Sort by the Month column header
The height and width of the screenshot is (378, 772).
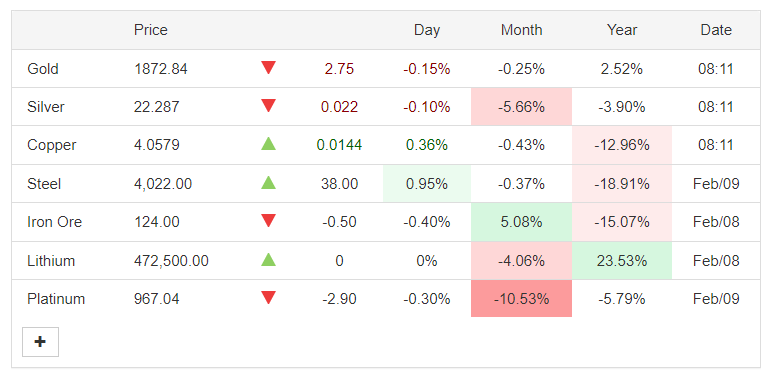521,30
